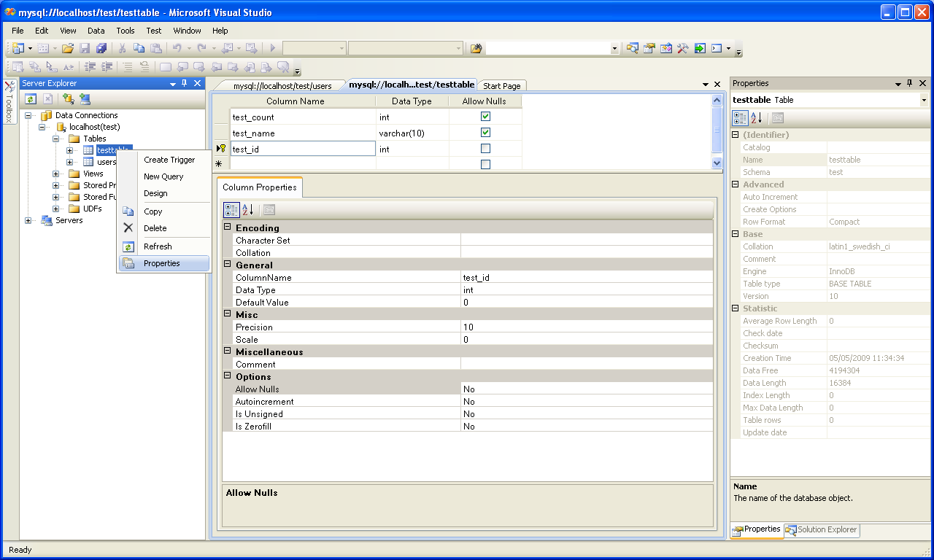Switch to the Start Page tab

tap(502, 86)
